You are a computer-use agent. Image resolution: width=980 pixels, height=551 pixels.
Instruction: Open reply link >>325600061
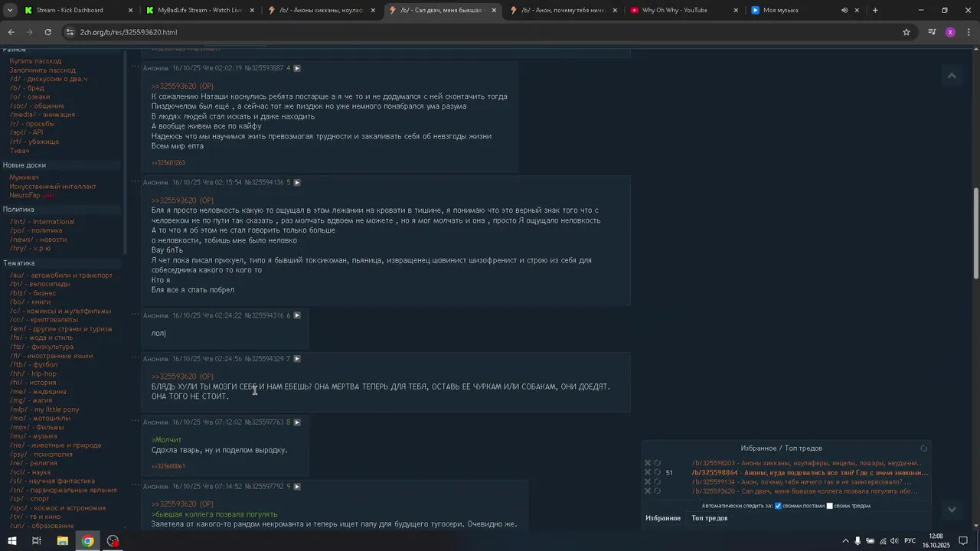tap(168, 466)
